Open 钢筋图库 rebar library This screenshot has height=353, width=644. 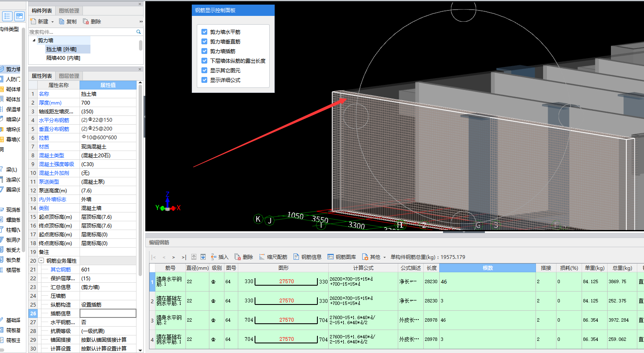click(342, 257)
